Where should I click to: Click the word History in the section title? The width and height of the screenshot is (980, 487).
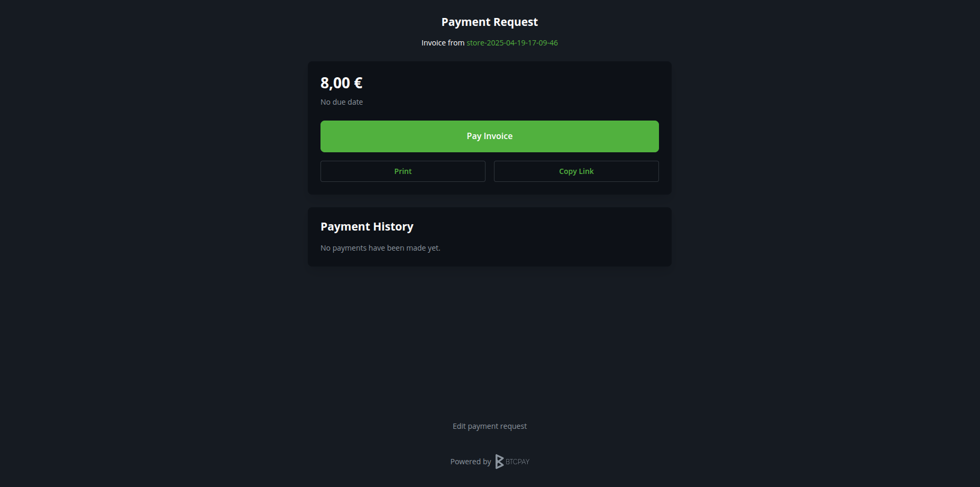tap(393, 227)
